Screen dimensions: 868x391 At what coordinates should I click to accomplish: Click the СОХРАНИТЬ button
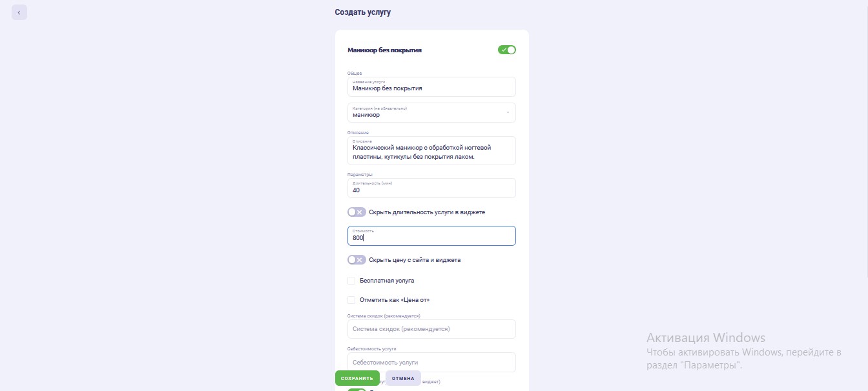(357, 378)
